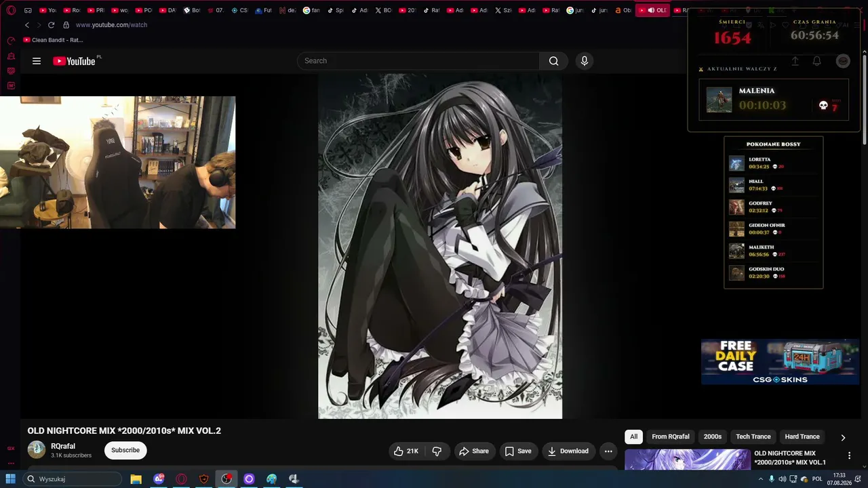868x488 pixels.
Task: Open File Explorer from the taskbar
Action: (136, 479)
